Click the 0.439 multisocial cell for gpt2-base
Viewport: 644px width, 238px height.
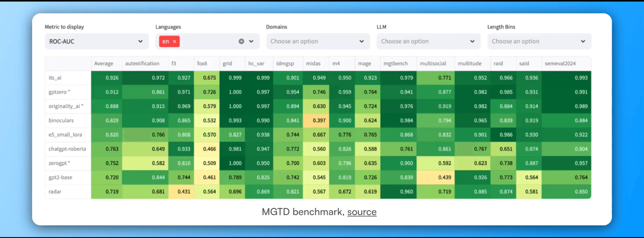[x=435, y=177]
